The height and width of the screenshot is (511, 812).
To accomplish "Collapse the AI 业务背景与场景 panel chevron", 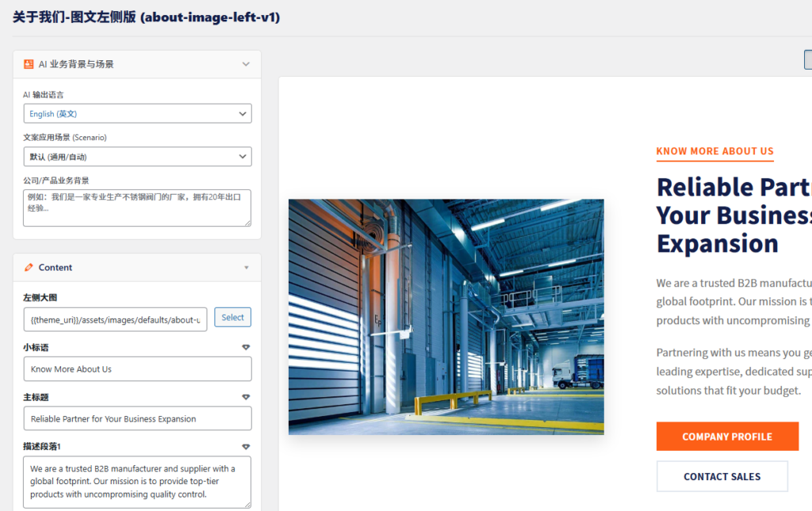I will click(246, 64).
